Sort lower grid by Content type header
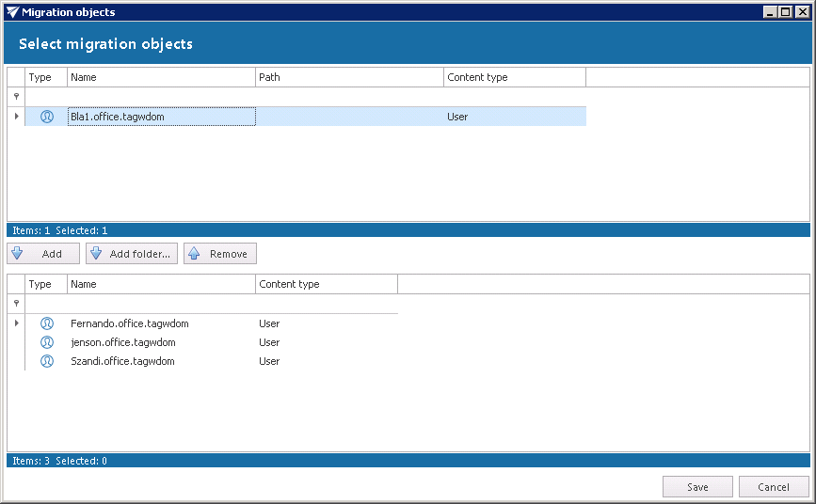 coord(326,284)
